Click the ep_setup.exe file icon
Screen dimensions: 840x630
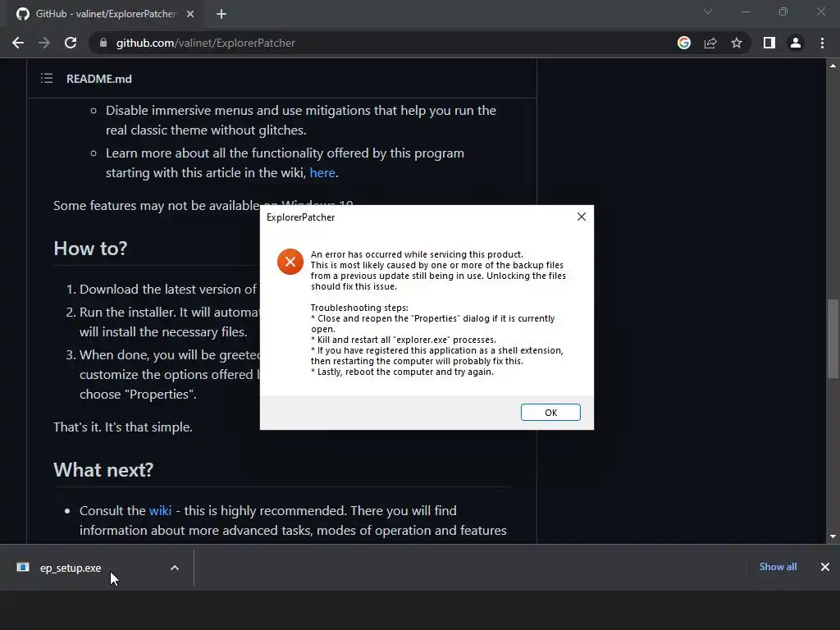tap(22, 568)
